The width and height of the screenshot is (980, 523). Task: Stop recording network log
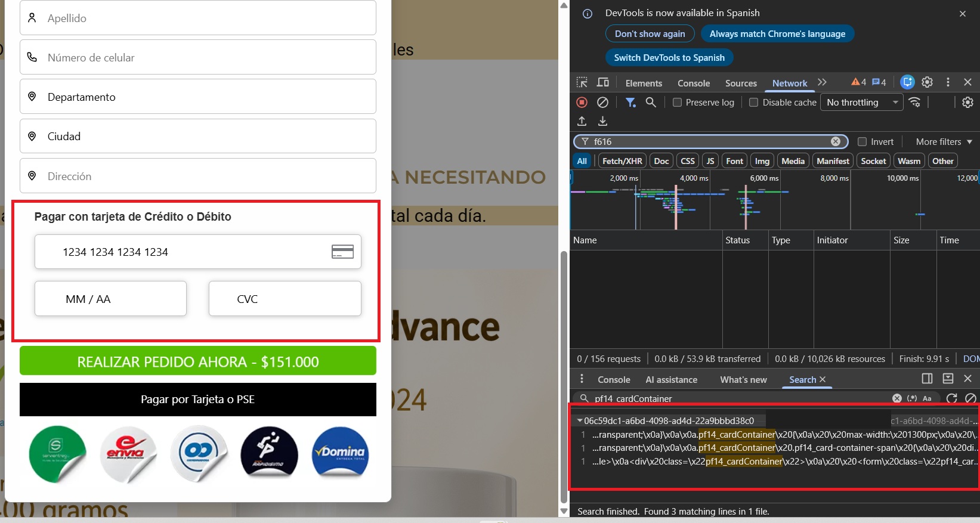point(582,103)
